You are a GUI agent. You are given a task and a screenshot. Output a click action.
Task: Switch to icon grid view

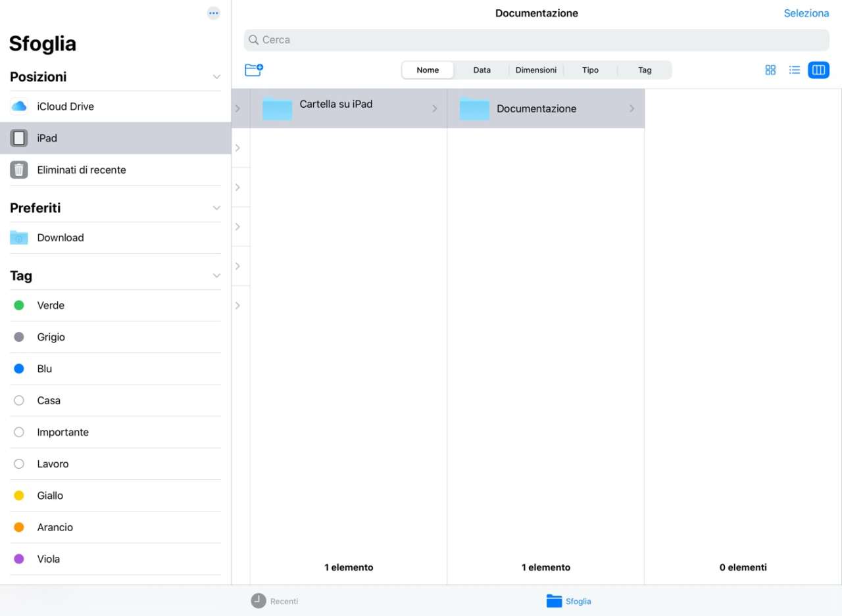click(x=770, y=70)
